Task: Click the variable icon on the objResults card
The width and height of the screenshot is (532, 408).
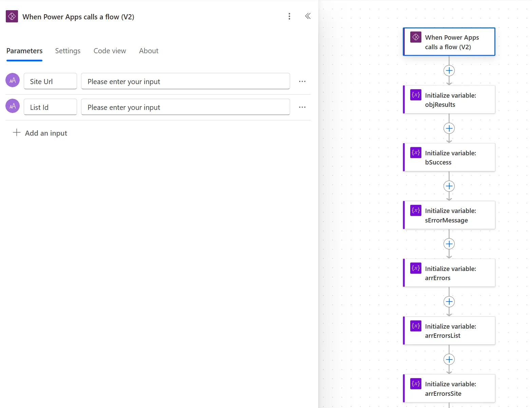Action: [416, 95]
